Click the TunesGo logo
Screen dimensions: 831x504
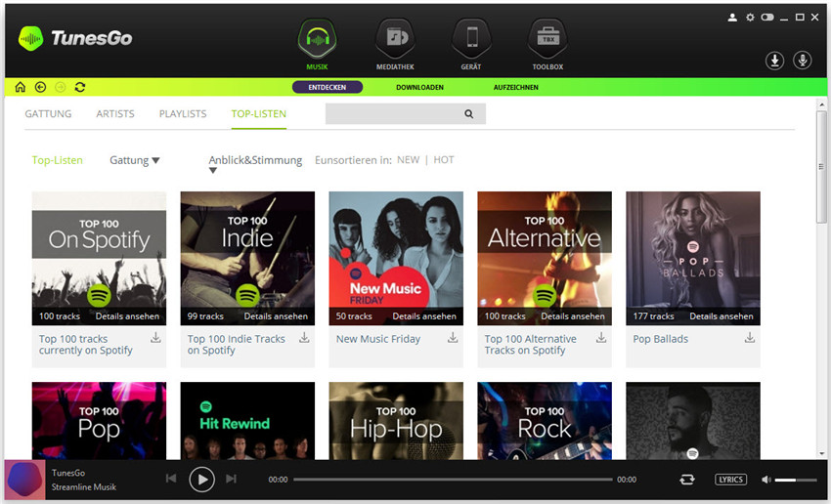tap(75, 38)
